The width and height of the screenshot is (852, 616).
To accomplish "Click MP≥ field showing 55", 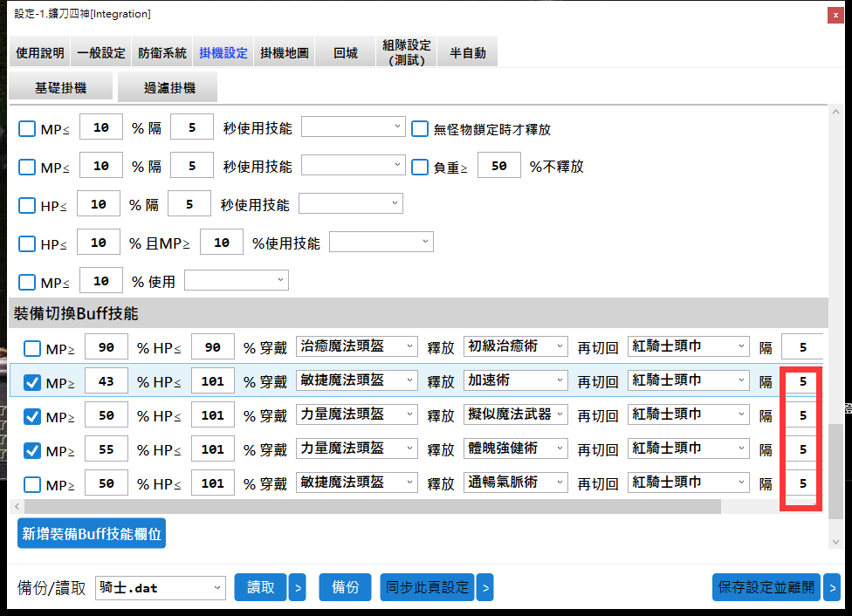I will pyautogui.click(x=106, y=448).
